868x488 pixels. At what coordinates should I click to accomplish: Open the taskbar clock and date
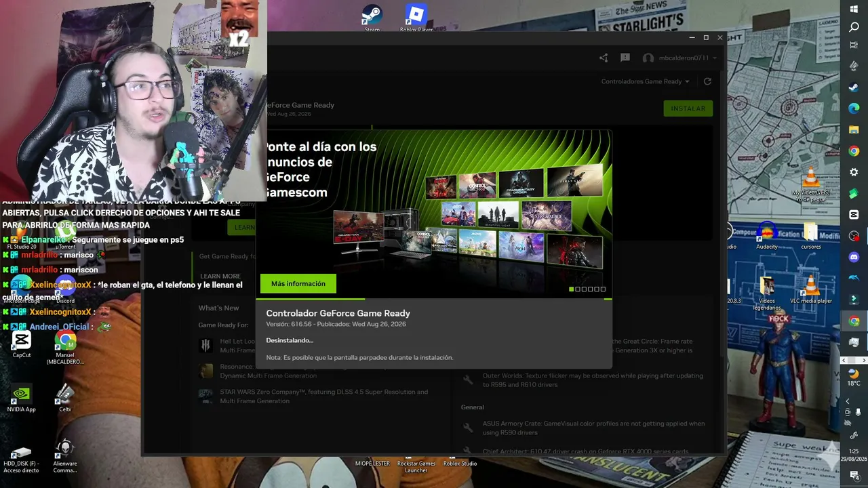[854, 455]
